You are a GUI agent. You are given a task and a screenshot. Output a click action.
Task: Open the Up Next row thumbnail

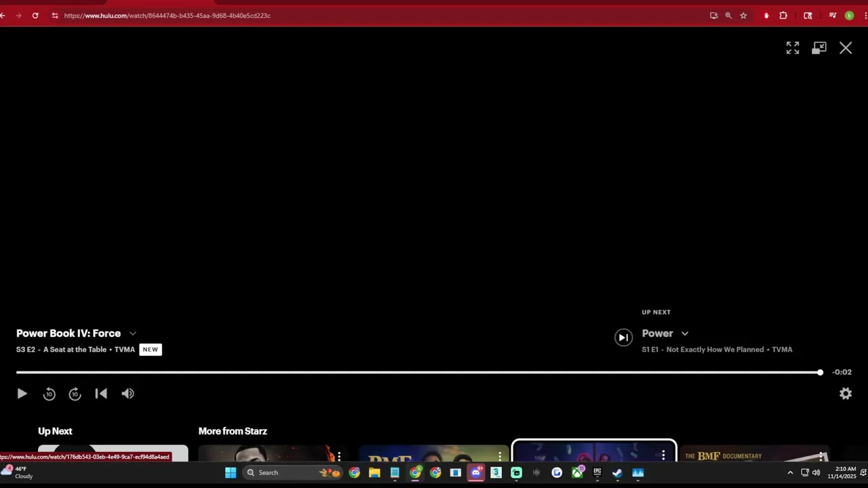(x=113, y=453)
